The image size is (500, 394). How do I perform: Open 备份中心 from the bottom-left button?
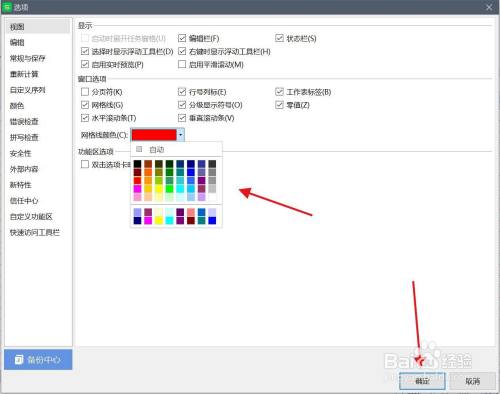point(38,360)
